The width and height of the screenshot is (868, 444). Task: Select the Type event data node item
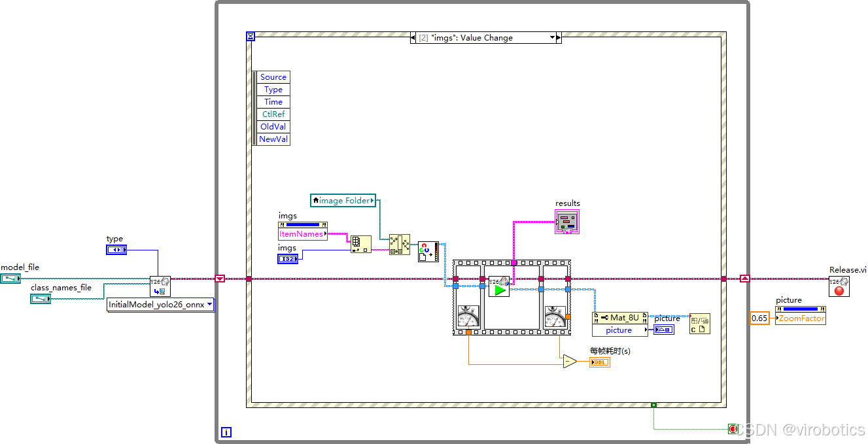(273, 90)
